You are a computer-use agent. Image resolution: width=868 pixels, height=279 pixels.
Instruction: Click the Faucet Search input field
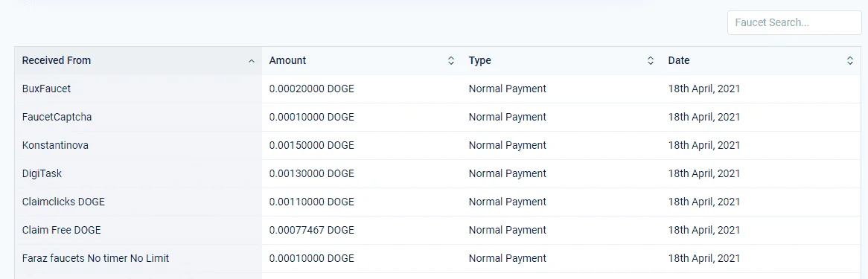794,23
